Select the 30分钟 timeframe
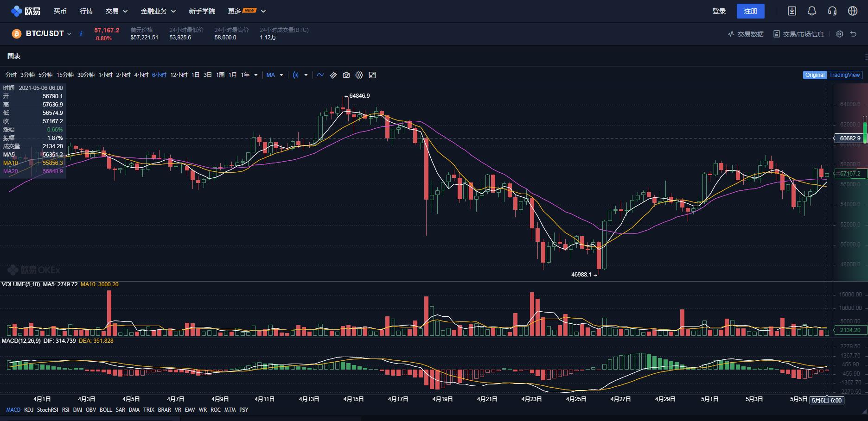This screenshot has width=868, height=421. tap(86, 75)
